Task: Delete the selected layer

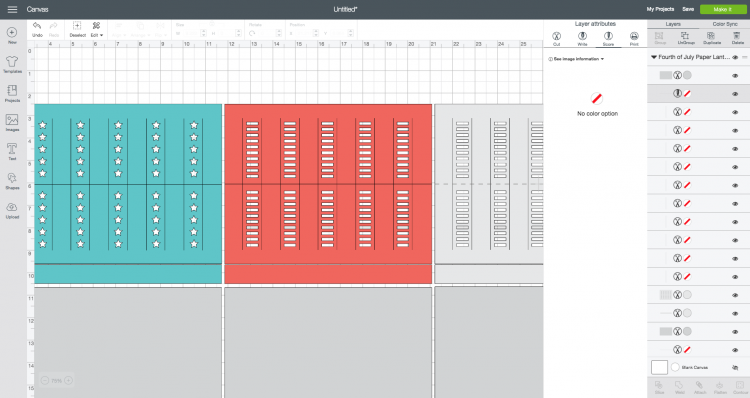Action: tap(737, 38)
